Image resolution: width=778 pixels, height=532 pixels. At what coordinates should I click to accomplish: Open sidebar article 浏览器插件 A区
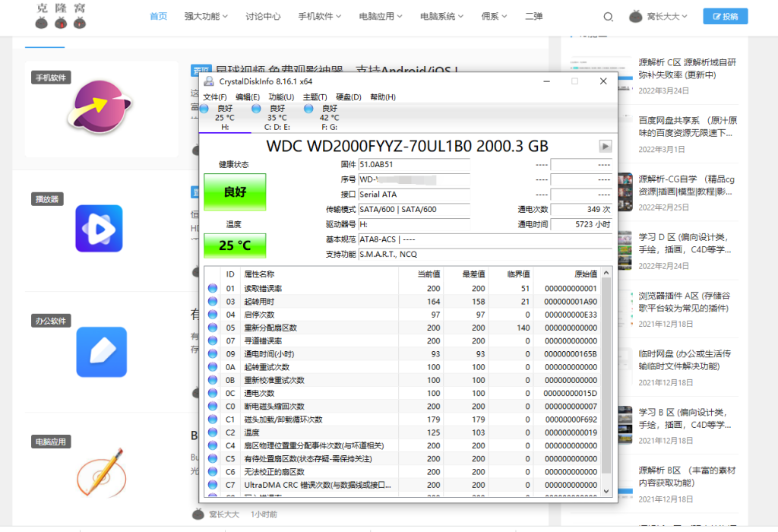685,302
